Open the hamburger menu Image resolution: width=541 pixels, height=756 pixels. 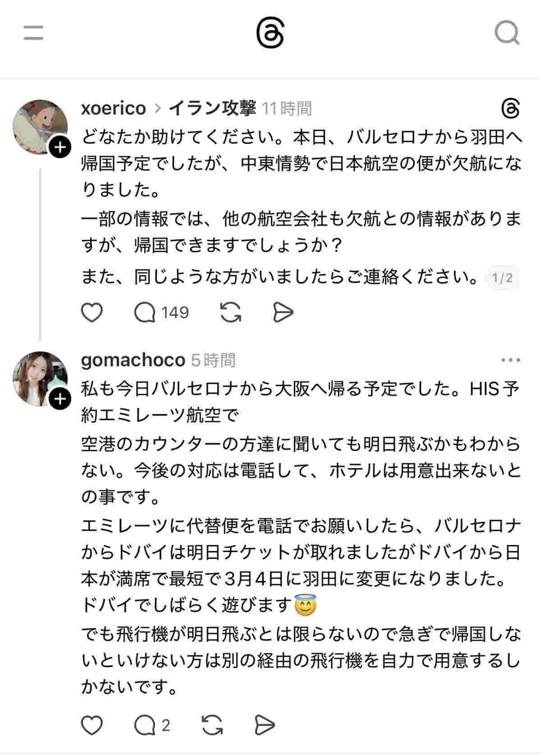click(33, 33)
